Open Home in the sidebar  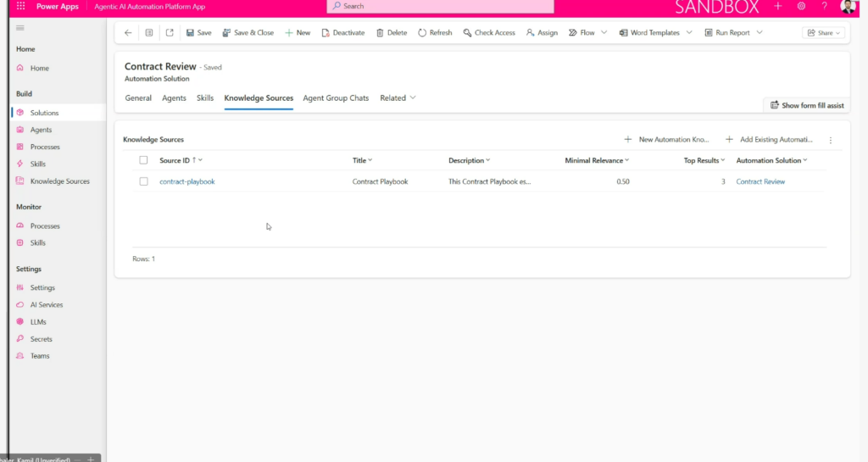39,68
